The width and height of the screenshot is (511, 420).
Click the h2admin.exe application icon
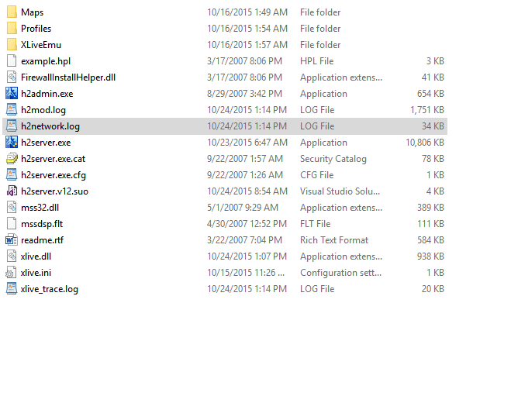(x=12, y=94)
